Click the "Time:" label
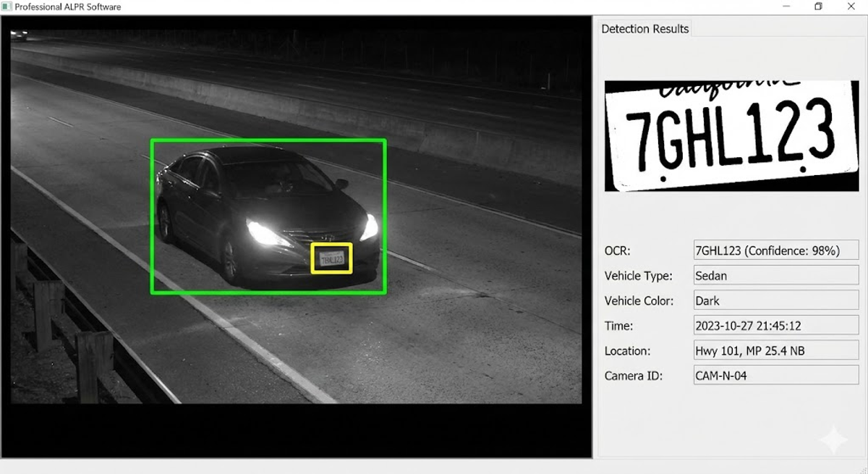 click(619, 326)
